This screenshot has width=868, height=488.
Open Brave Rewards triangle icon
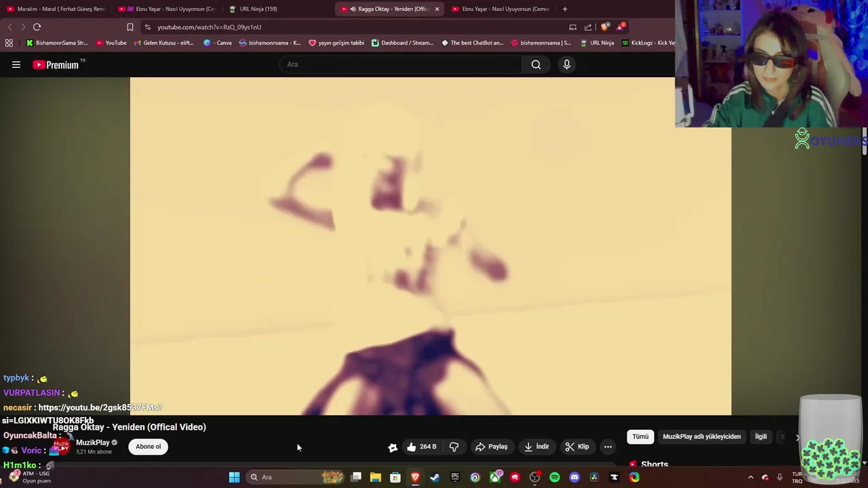coord(620,26)
